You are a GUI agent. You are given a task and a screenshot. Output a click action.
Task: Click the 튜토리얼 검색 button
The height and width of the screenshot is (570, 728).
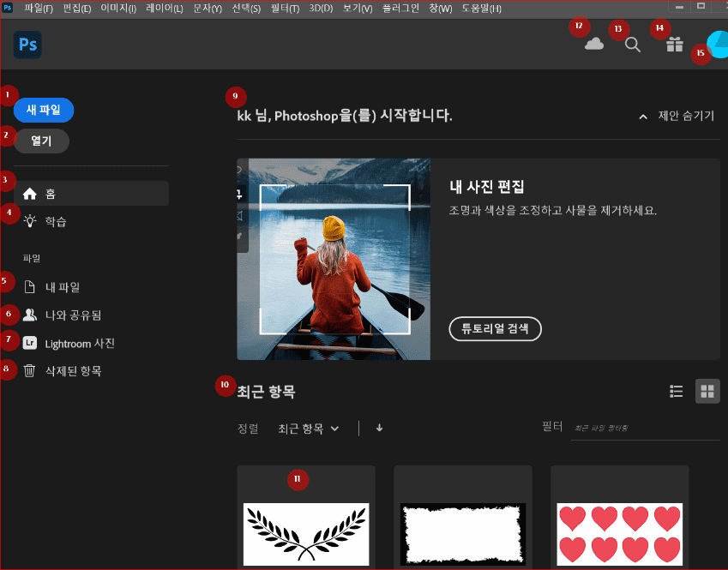tap(495, 328)
